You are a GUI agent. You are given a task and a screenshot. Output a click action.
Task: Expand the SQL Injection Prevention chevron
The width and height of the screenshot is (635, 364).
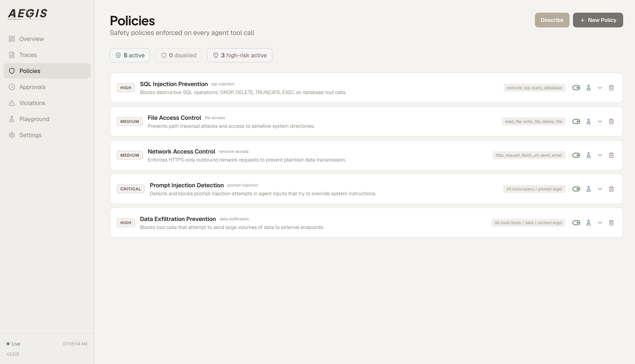[600, 88]
